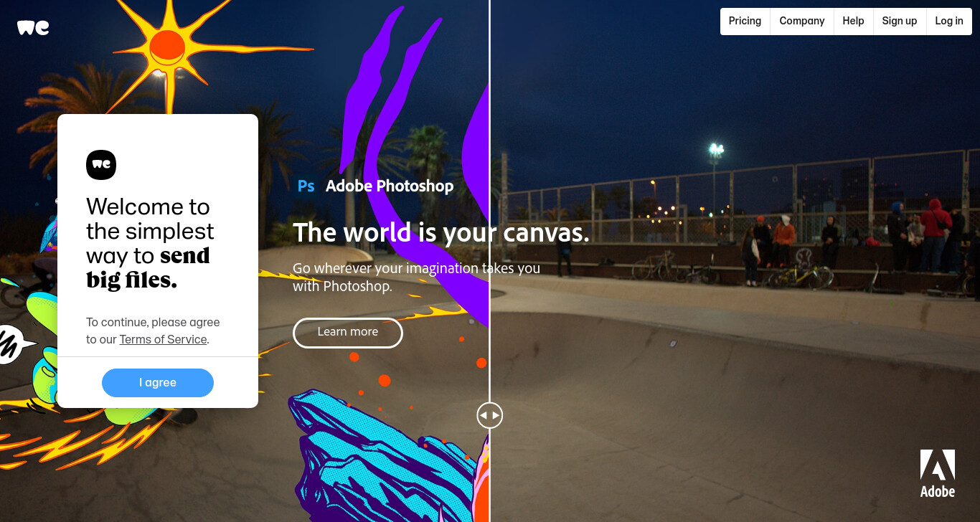Click the before/after slider handle arrows
The height and width of the screenshot is (522, 980).
(490, 415)
